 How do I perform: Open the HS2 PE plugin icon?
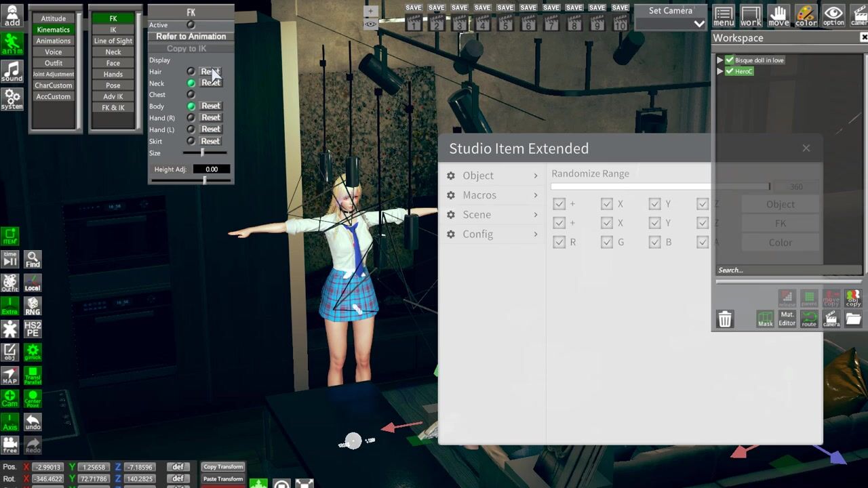(33, 329)
